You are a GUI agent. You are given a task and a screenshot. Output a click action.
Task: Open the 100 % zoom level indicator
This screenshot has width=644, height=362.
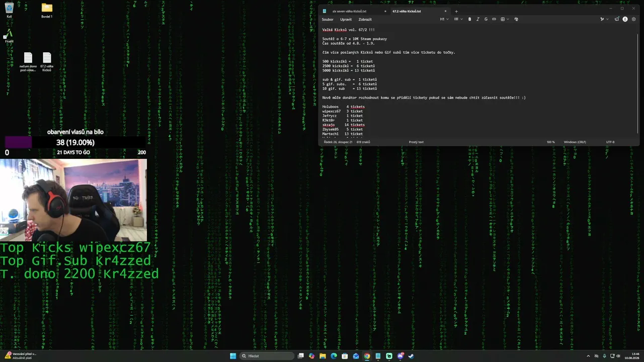coord(551,142)
